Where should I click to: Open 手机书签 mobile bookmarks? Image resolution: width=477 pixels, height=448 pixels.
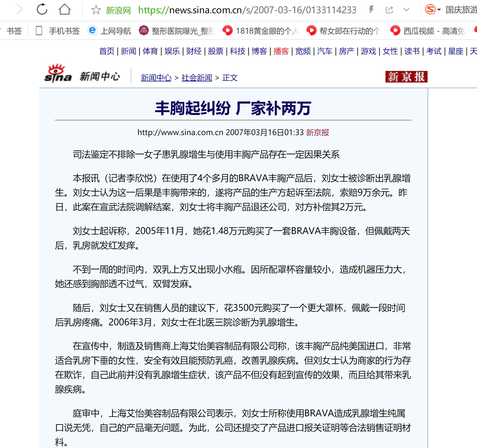pos(64,31)
